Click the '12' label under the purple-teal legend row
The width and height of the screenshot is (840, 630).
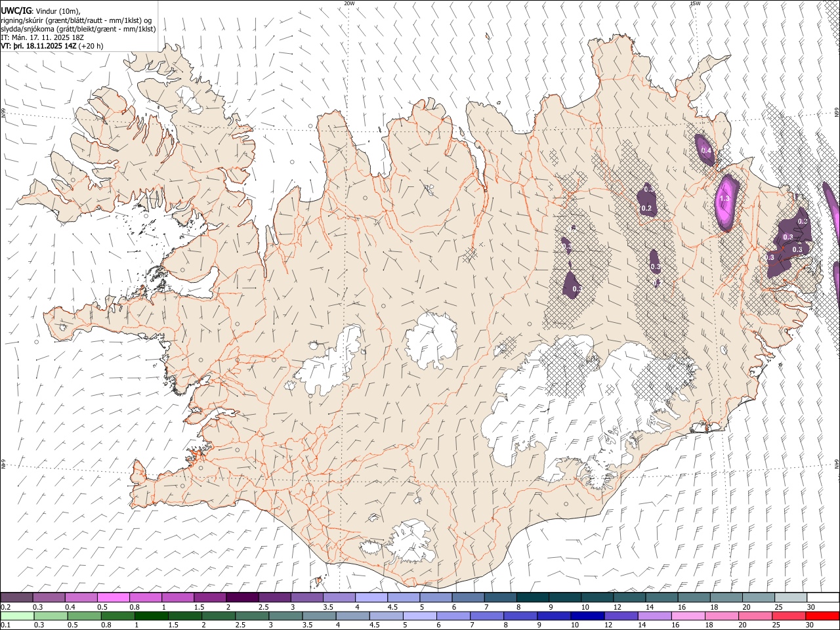(616, 607)
